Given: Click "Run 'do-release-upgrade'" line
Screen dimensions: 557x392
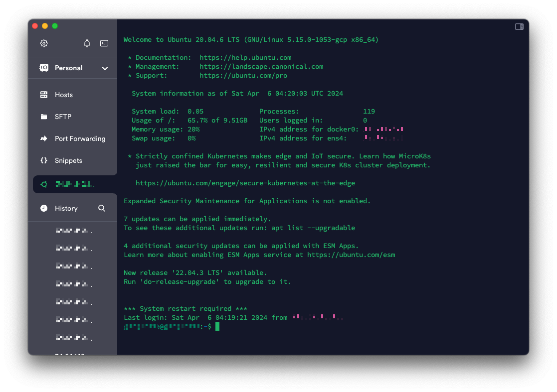Looking at the screenshot, I should (x=207, y=282).
